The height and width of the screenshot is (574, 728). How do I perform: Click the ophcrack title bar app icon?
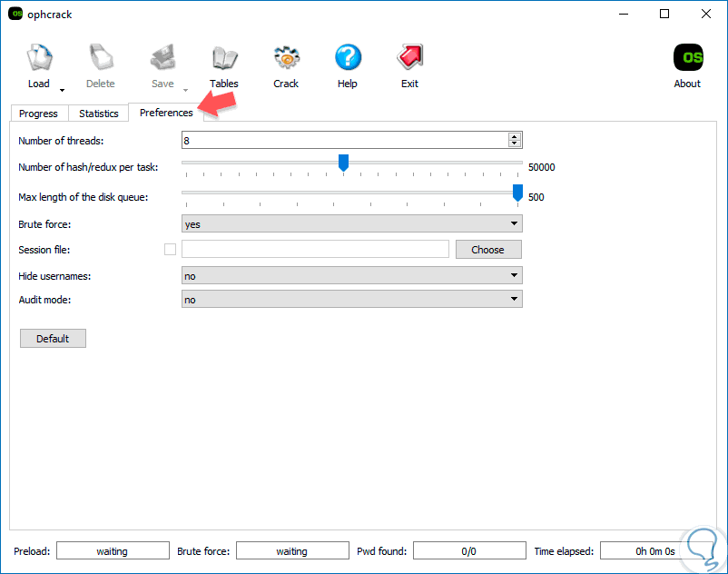15,14
